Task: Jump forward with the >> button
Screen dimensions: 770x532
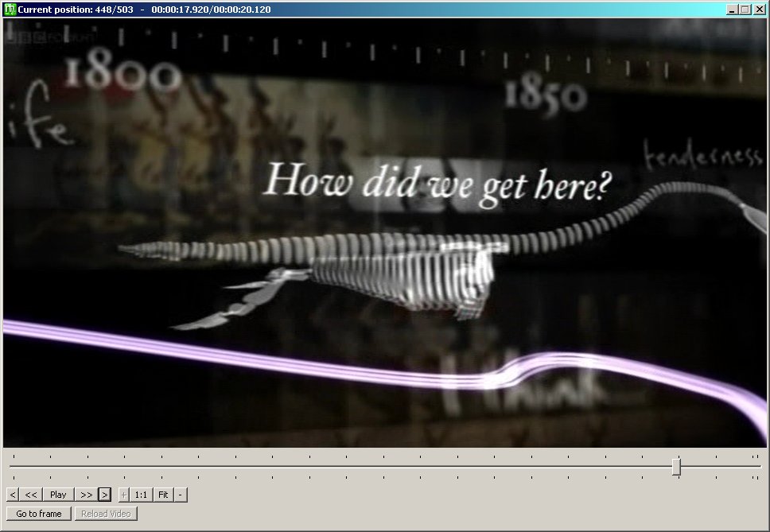Action: coord(87,495)
